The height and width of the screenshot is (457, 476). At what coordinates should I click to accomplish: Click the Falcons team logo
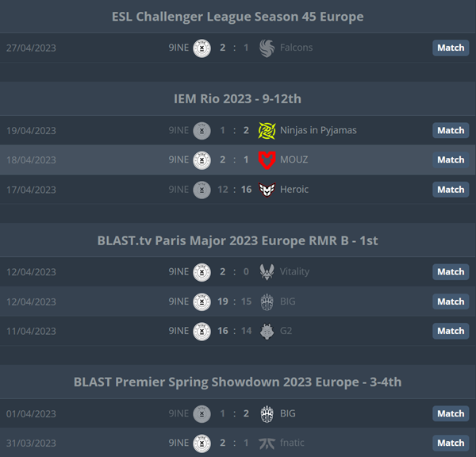(x=267, y=48)
